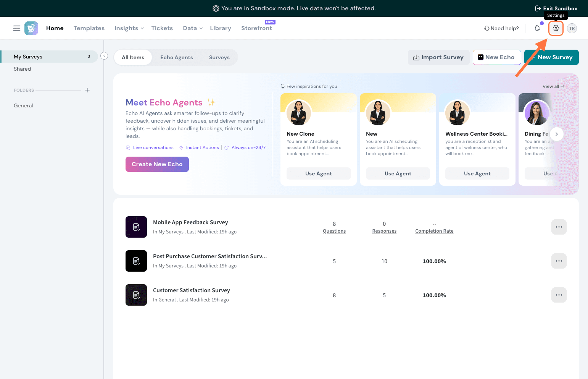Show next inspiration agents with arrow
Image resolution: width=588 pixels, height=379 pixels.
pyautogui.click(x=557, y=134)
